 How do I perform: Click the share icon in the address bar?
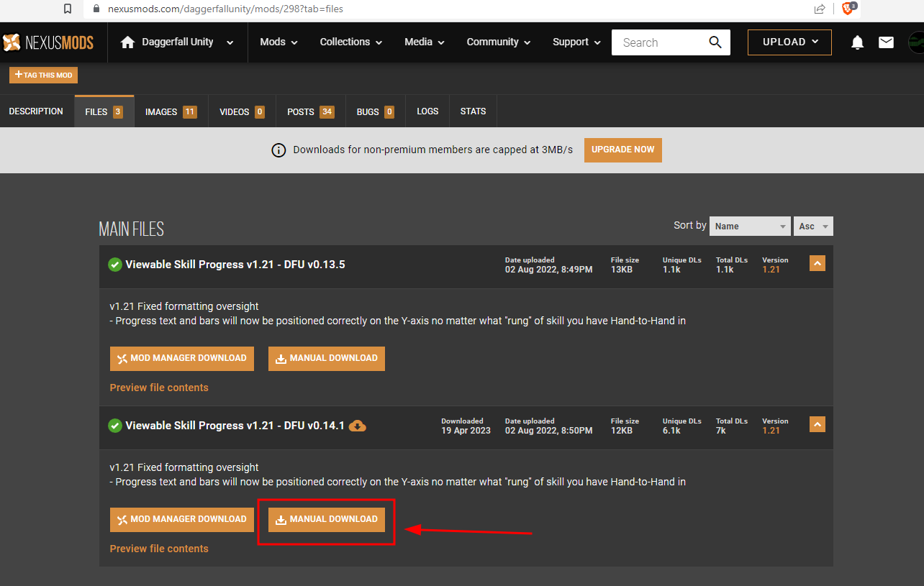point(820,9)
